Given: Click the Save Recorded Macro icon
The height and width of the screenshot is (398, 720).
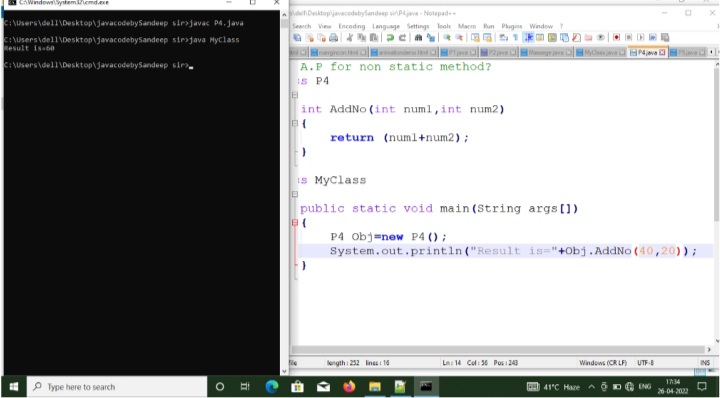Looking at the screenshot, I should coord(665,38).
